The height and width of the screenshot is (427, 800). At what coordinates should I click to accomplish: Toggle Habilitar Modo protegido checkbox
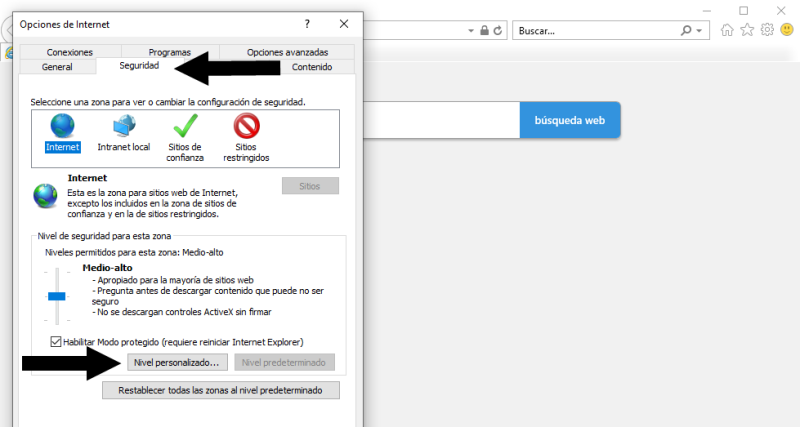pyautogui.click(x=55, y=342)
